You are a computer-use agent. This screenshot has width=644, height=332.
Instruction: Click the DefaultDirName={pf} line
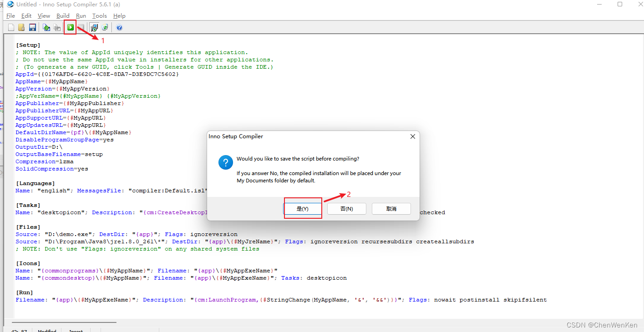pos(74,132)
